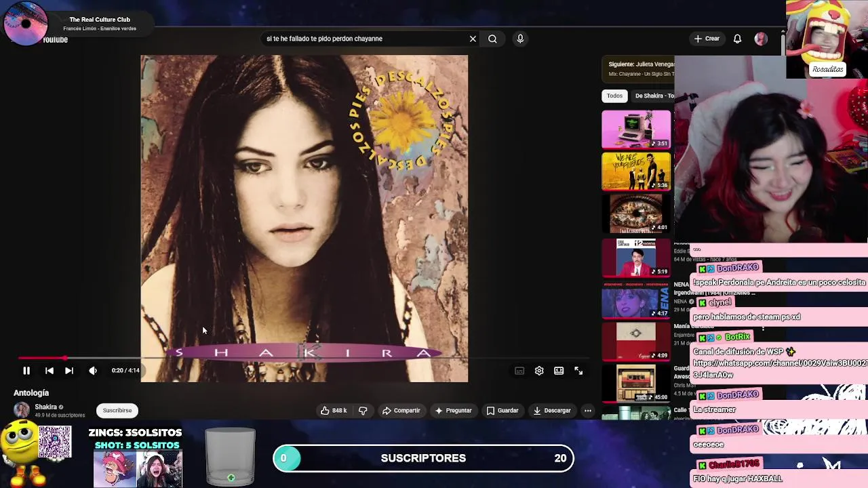Open the account avatar menu
Image resolution: width=868 pixels, height=488 pixels.
point(761,39)
